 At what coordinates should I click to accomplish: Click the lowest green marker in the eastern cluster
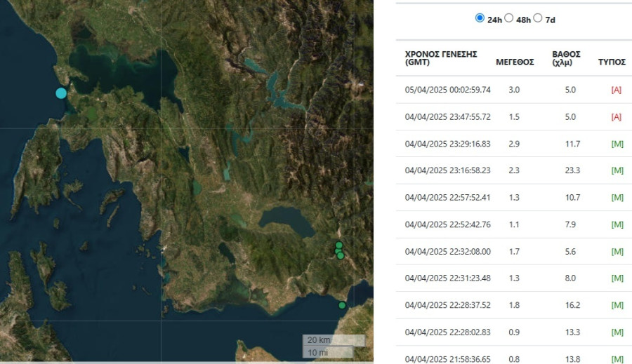pos(341,256)
